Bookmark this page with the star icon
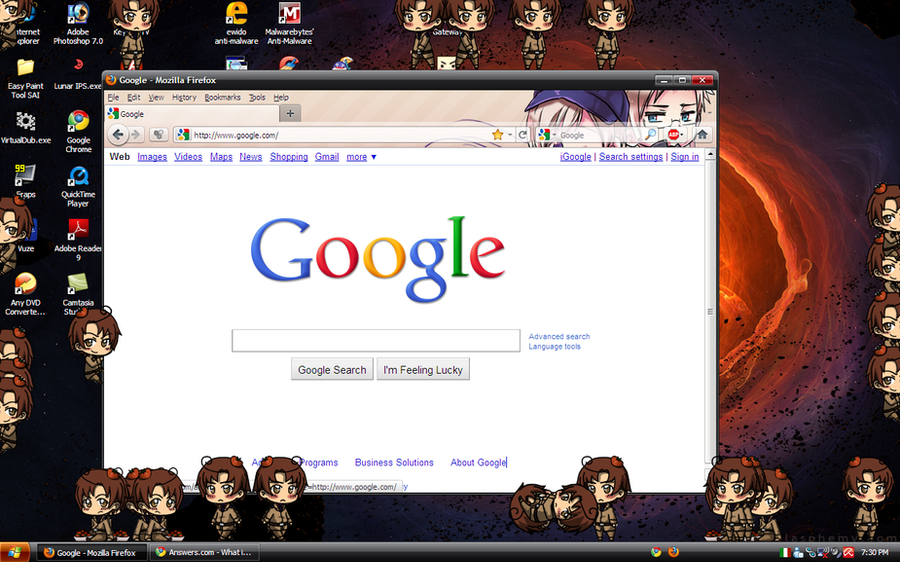The height and width of the screenshot is (562, 900). click(x=498, y=135)
